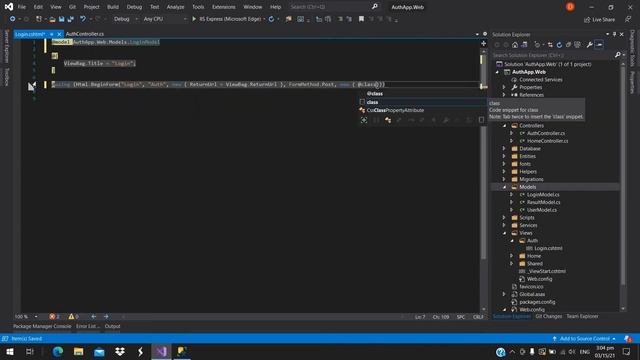This screenshot has height=360, width=640.
Task: Start debugging with the green play icon
Action: [x=194, y=19]
